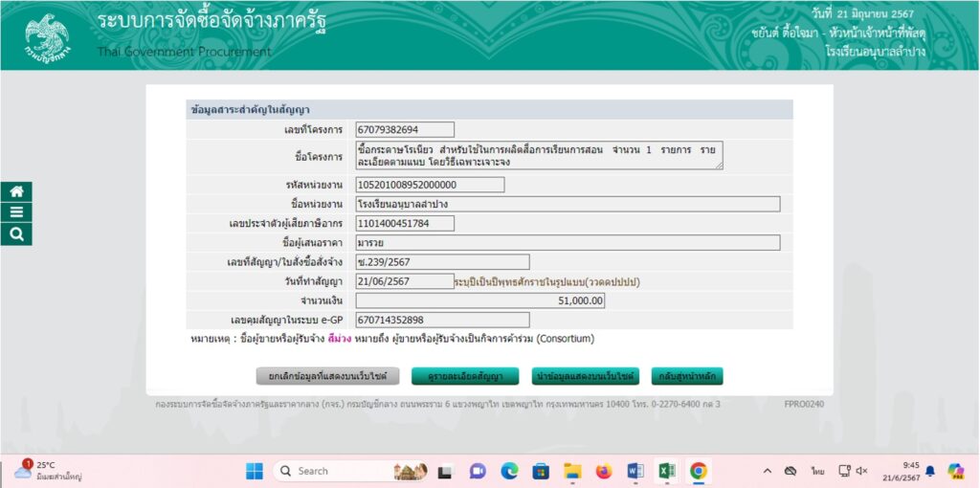The image size is (980, 488).
Task: Click the contract date field 21/06/2567
Action: click(x=405, y=281)
